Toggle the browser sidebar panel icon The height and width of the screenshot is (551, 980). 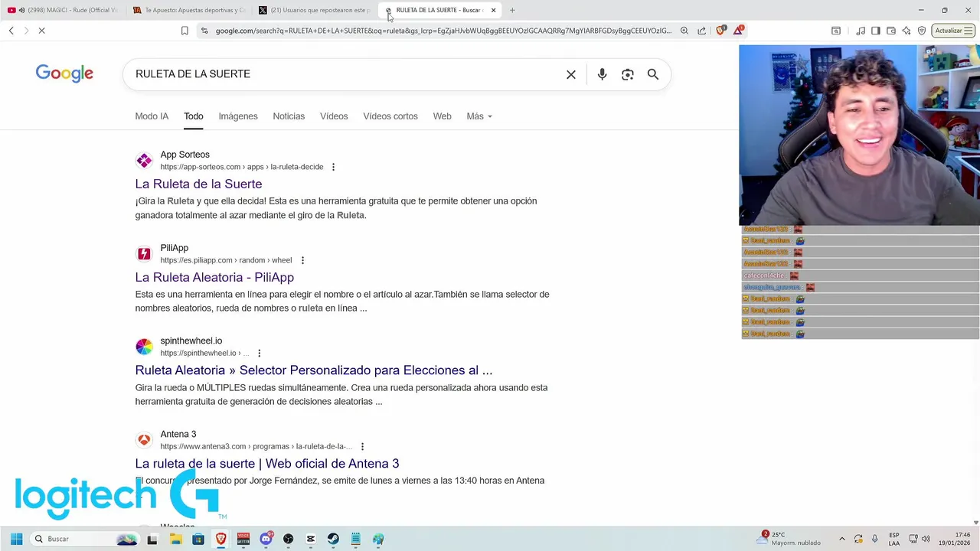(876, 31)
